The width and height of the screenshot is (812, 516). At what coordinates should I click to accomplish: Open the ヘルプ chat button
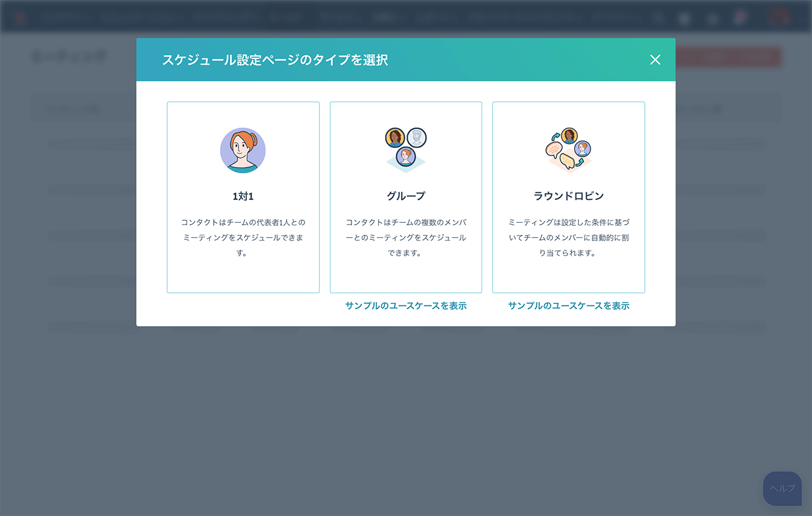pos(782,488)
